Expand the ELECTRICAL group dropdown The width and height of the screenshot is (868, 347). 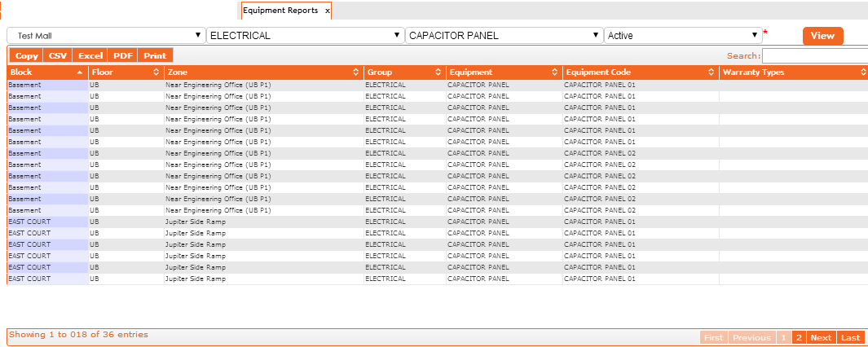coord(306,36)
